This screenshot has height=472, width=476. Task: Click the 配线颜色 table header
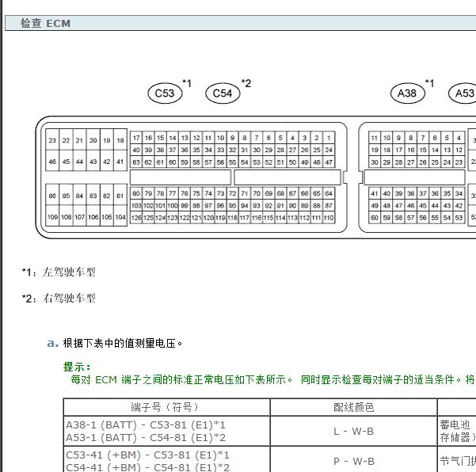[354, 407]
